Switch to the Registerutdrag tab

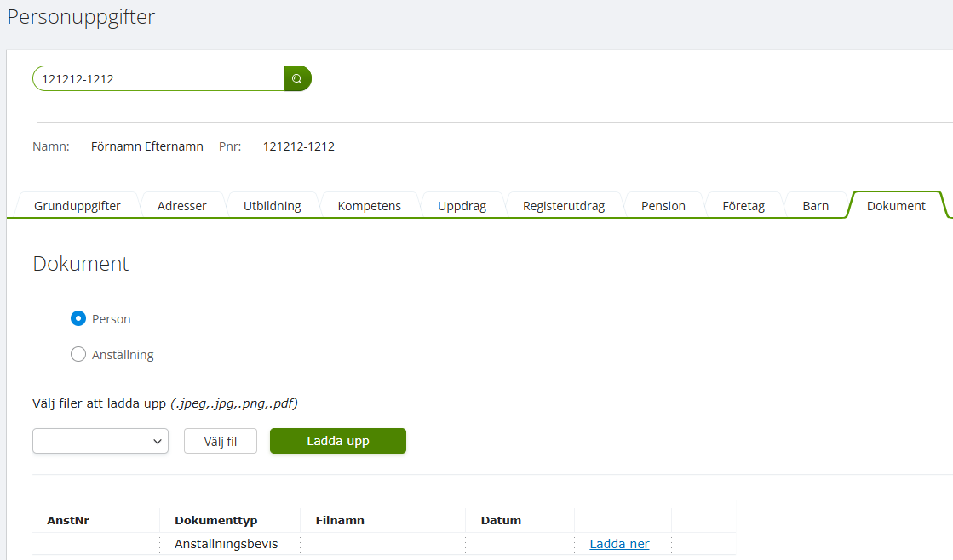pos(563,206)
